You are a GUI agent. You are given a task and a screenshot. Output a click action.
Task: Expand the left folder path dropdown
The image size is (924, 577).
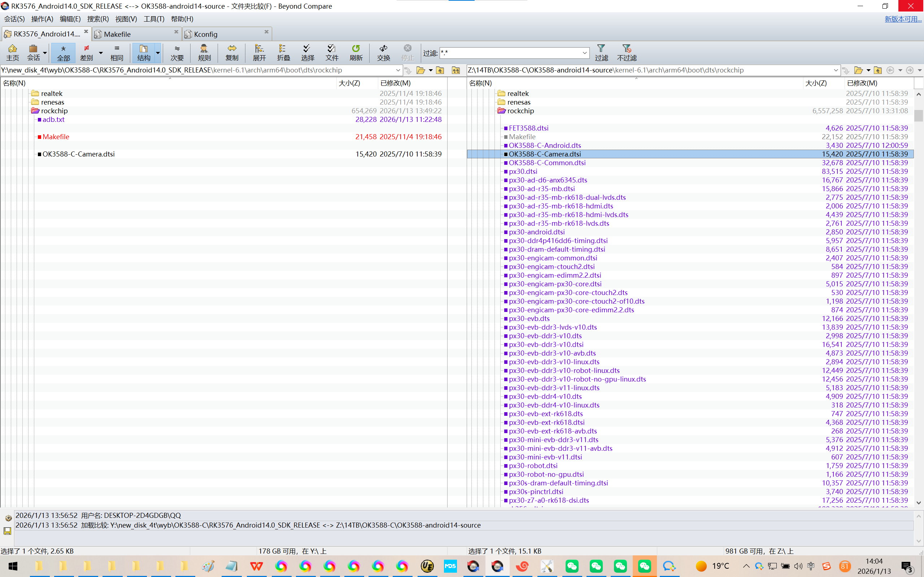tap(398, 70)
